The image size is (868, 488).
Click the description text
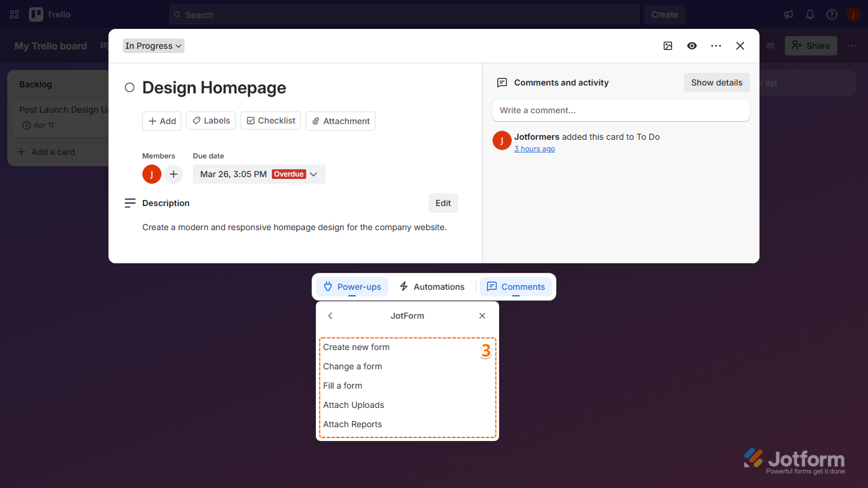point(294,227)
